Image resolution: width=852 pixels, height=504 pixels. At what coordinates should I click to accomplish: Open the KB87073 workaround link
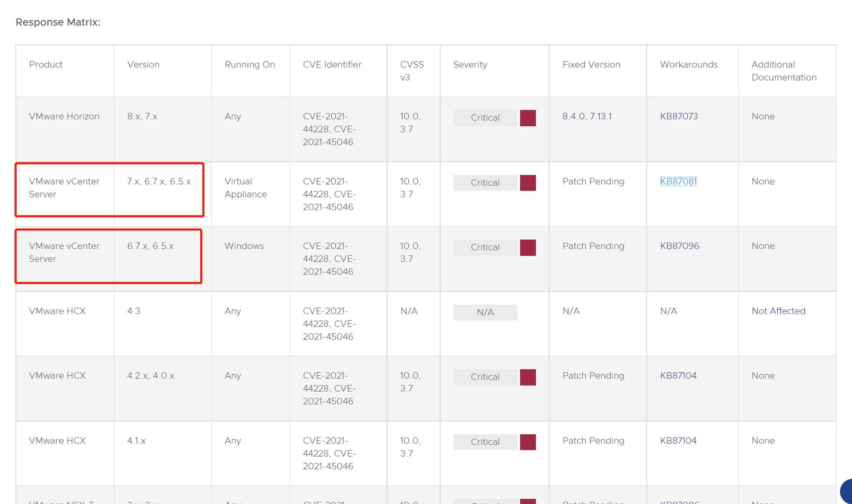point(679,116)
